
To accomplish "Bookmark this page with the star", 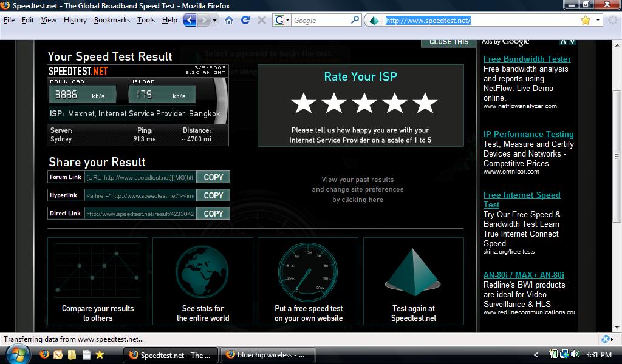I will (586, 20).
